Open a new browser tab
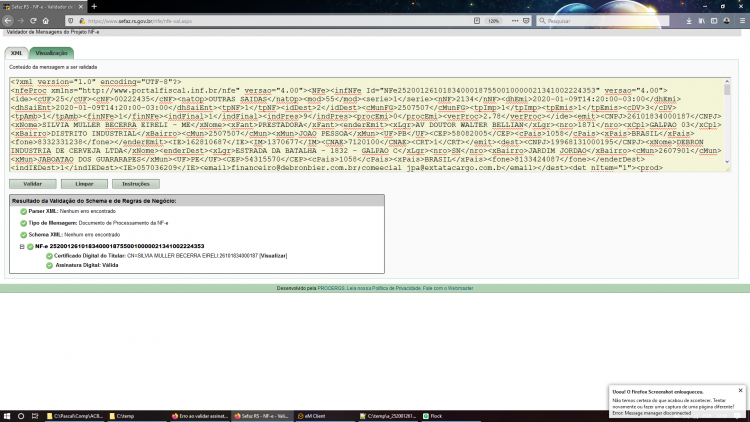The image size is (750, 422). tap(94, 7)
